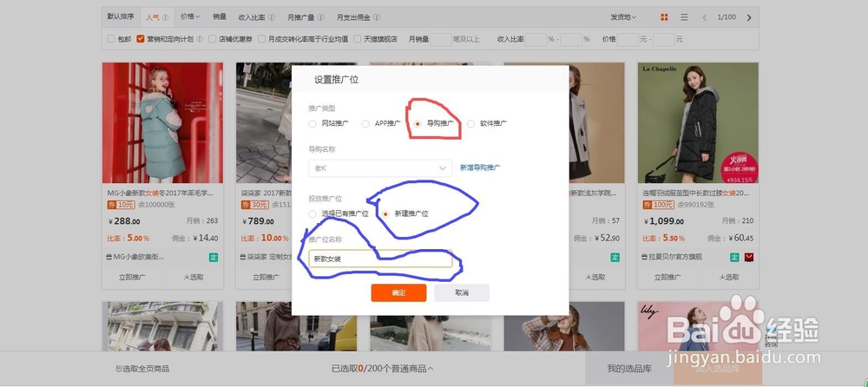
Task: Click 券100元 coupon tag on La Chapelle item
Action: pos(658,205)
